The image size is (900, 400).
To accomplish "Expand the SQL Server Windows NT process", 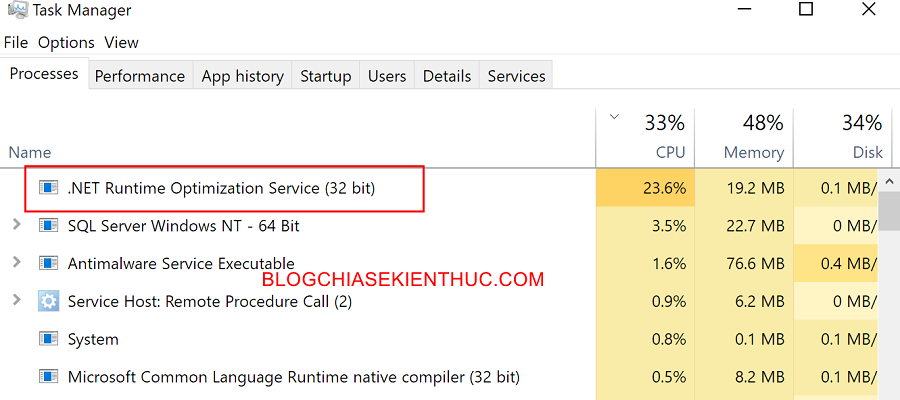I will coord(17,225).
